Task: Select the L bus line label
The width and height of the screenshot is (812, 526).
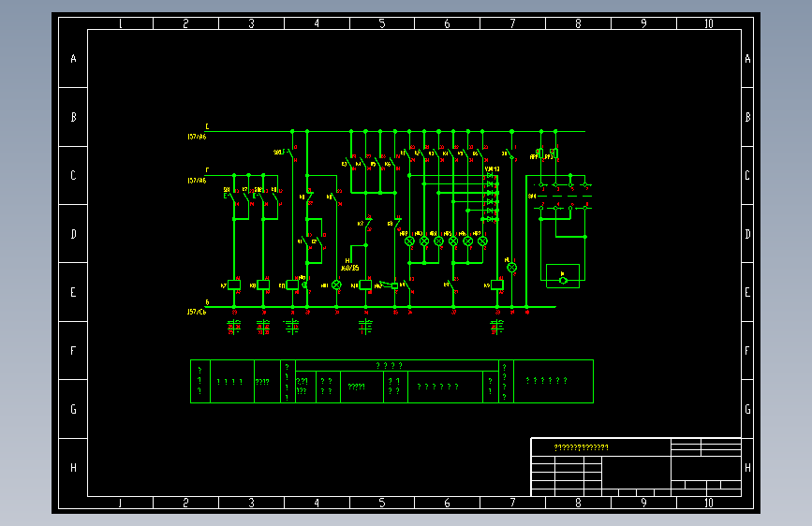Action: (207, 126)
